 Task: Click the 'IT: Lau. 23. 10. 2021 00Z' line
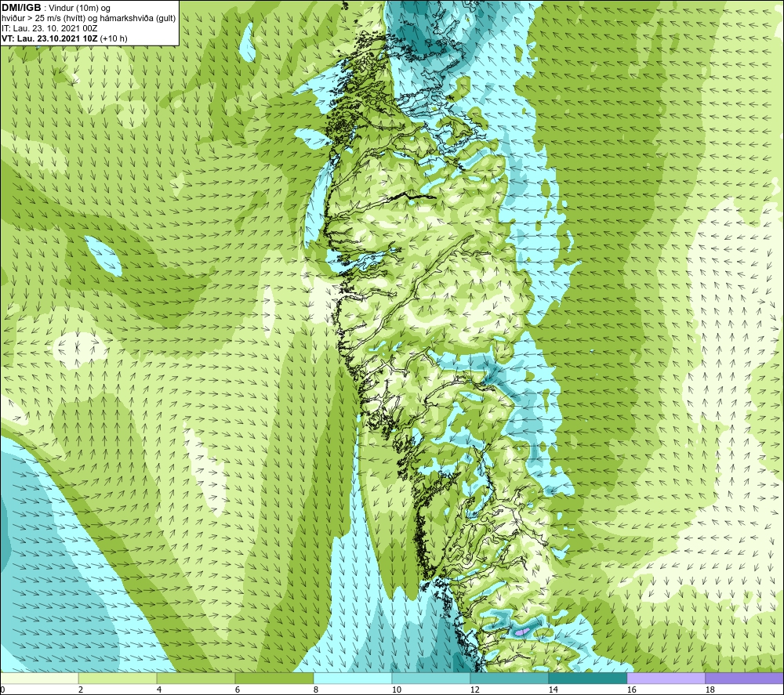coord(49,28)
